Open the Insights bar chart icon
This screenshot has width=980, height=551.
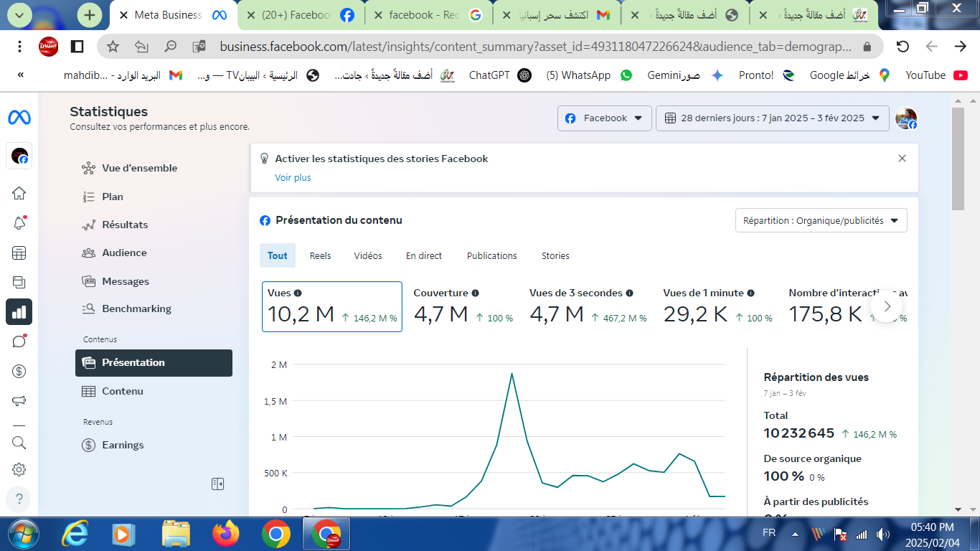click(x=19, y=311)
